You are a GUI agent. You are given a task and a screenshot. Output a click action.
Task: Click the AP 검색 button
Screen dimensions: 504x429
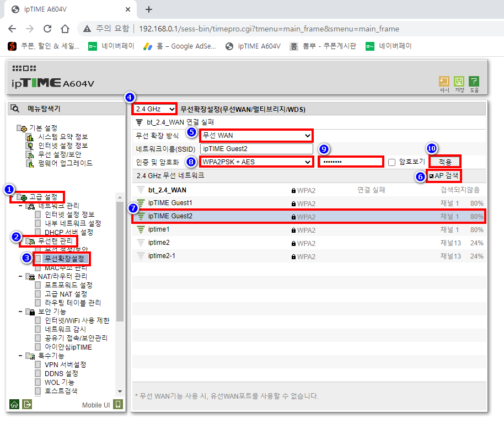(444, 176)
